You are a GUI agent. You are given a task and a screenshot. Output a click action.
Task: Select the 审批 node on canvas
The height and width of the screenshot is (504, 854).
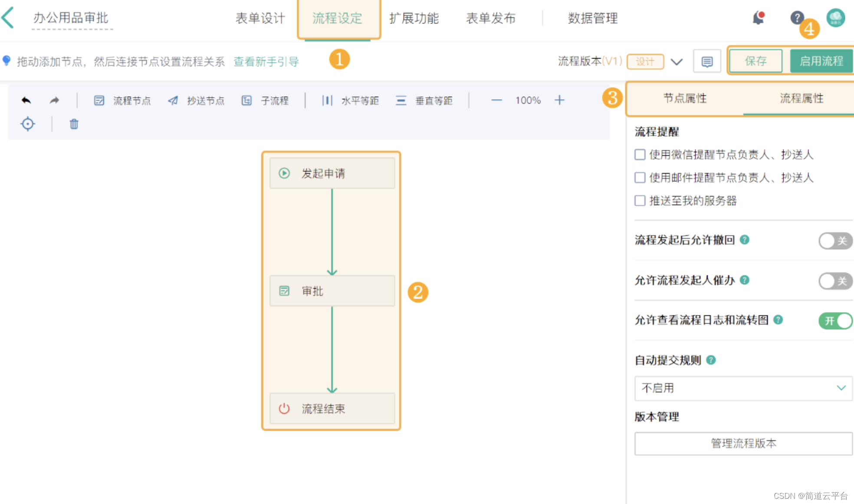pyautogui.click(x=332, y=291)
